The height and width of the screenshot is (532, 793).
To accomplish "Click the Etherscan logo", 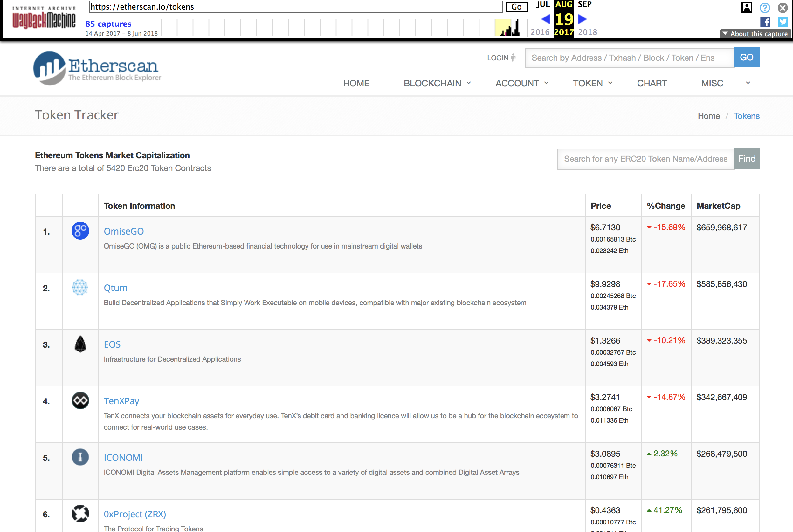I will click(97, 68).
